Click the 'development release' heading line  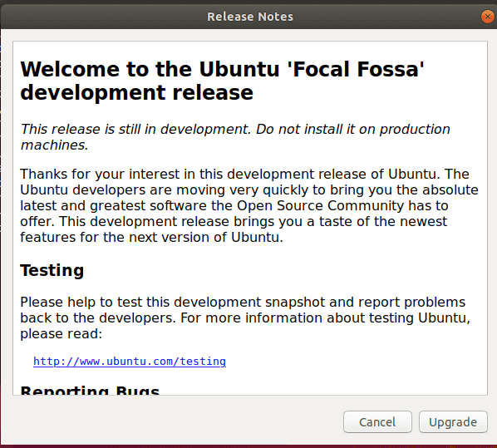click(137, 92)
